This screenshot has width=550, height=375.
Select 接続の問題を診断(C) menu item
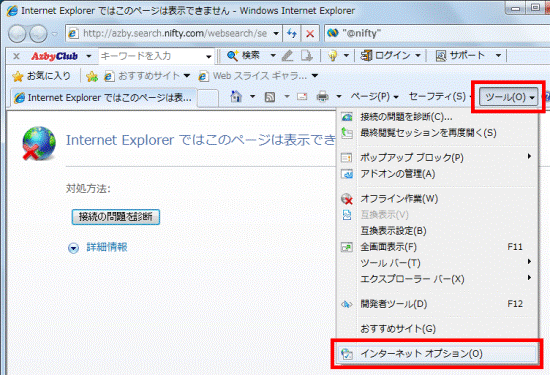[437, 117]
